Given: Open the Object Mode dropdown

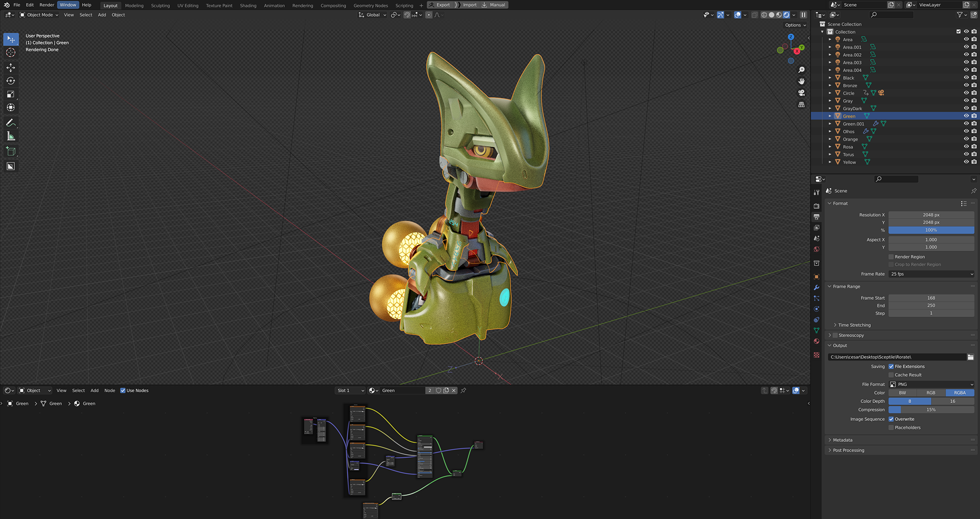Looking at the screenshot, I should pyautogui.click(x=39, y=15).
